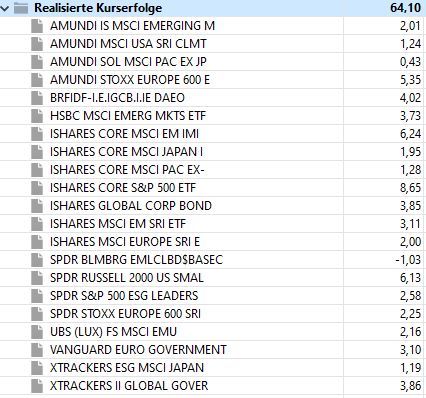The image size is (426, 398).
Task: Click document icon of UBS (LUX) FS MSCI EMU
Action: (37, 332)
